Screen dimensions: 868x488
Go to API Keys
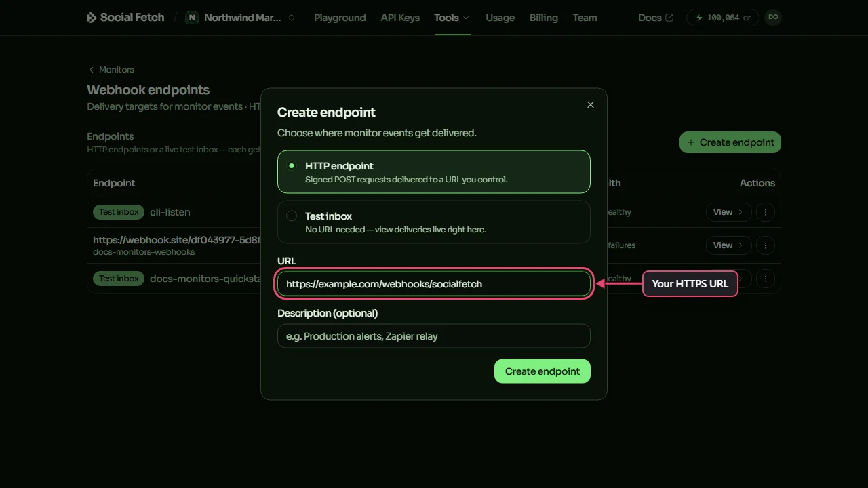pos(400,18)
